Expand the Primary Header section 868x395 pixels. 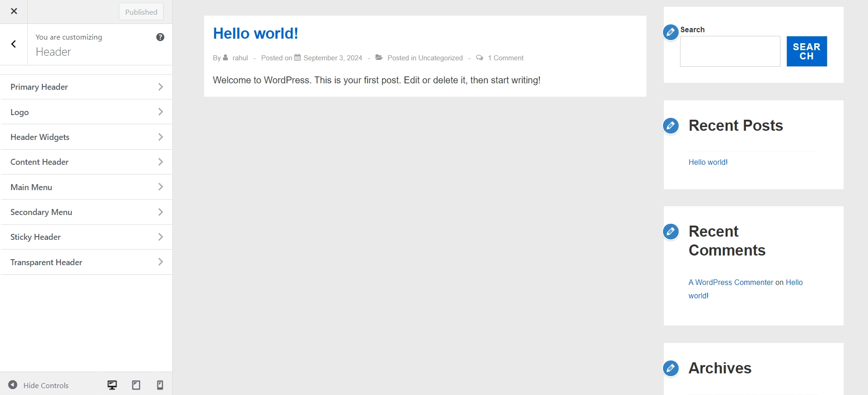coord(87,87)
